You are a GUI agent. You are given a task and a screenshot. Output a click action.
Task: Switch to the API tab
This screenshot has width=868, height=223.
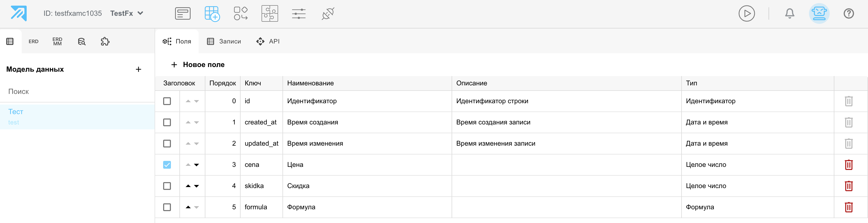(x=268, y=41)
